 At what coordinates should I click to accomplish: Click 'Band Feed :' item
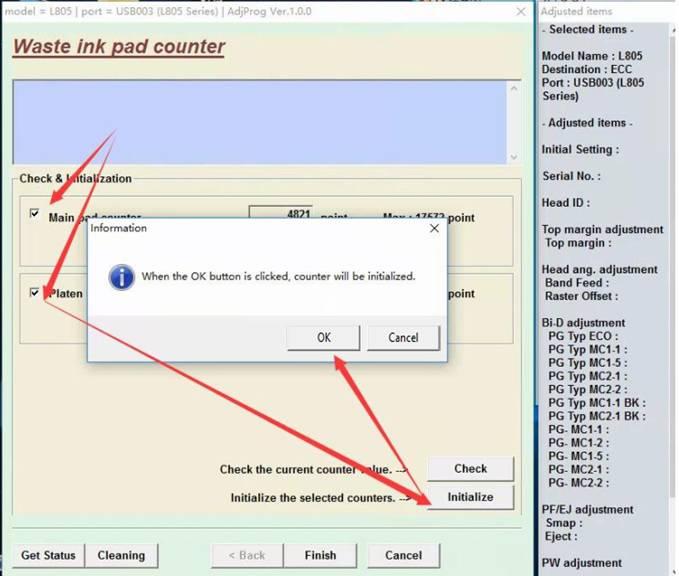click(577, 283)
